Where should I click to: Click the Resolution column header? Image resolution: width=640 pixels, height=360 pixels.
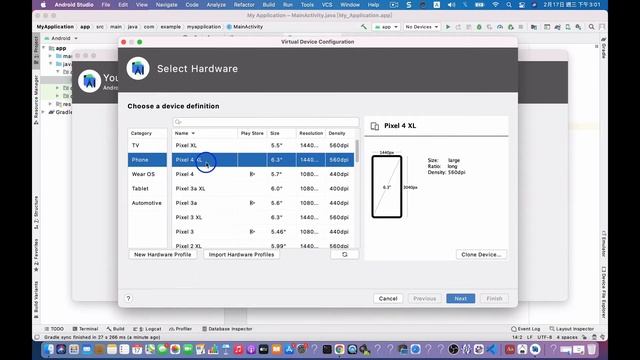tap(311, 133)
